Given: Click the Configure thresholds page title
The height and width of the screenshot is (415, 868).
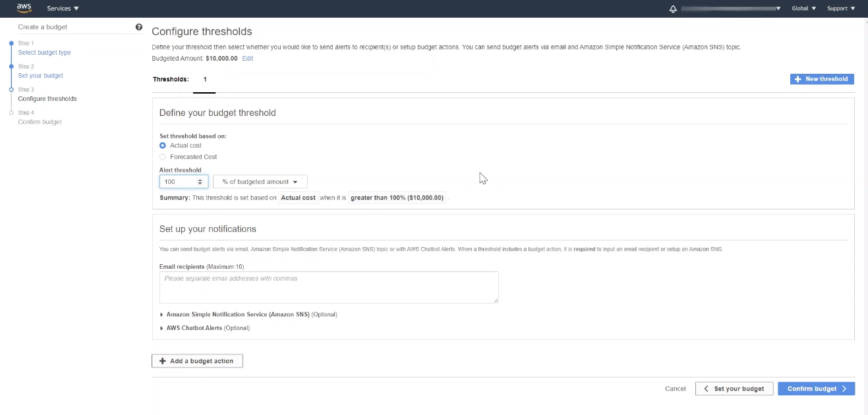Looking at the screenshot, I should (202, 32).
